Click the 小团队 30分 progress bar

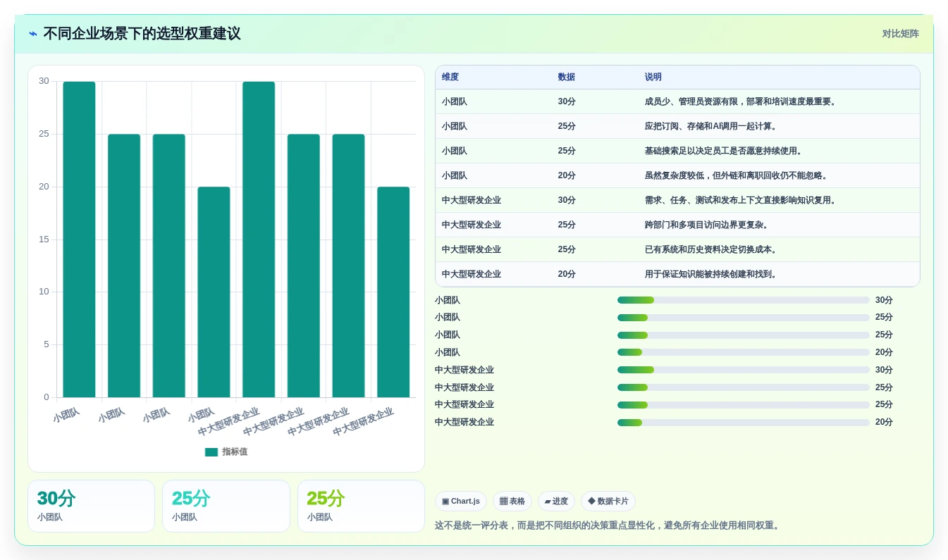744,300
